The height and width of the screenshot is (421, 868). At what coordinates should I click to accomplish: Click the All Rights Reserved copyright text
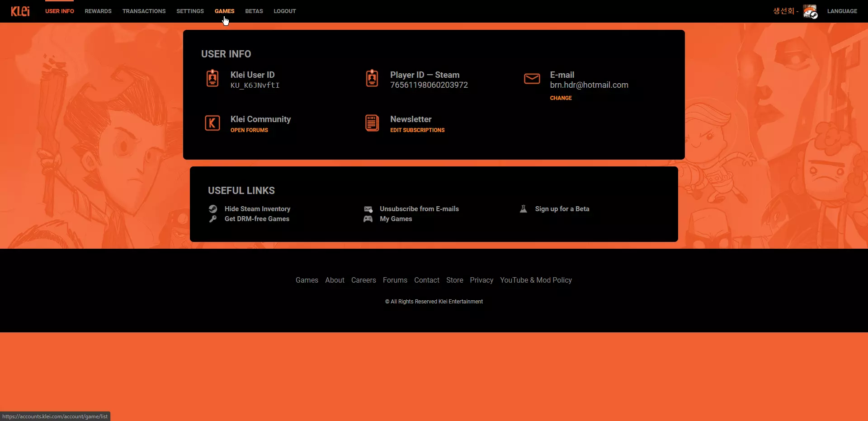(x=434, y=302)
